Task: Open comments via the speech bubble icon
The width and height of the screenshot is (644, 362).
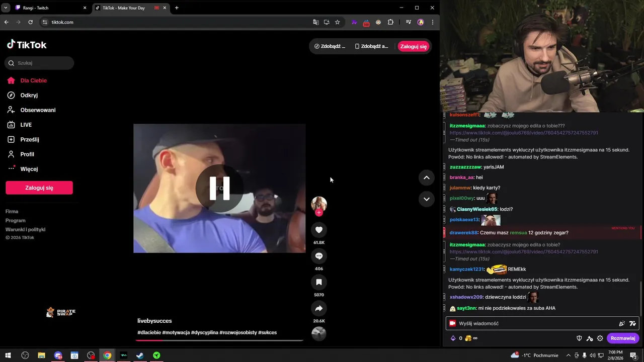Action: click(319, 256)
